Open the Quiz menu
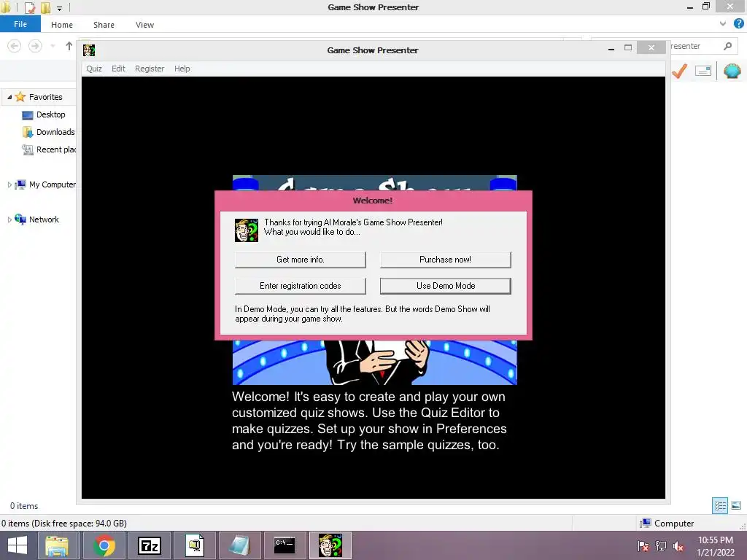 (94, 69)
